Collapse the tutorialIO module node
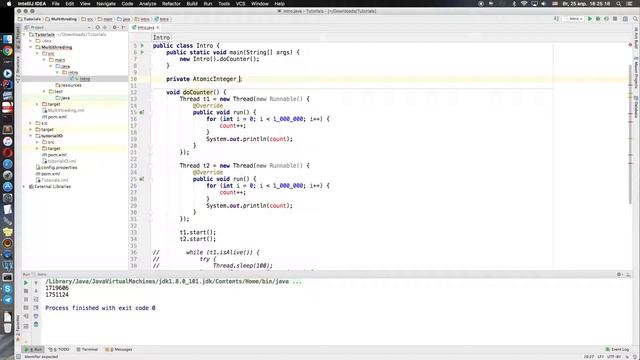640x360 pixels. (x=31, y=136)
